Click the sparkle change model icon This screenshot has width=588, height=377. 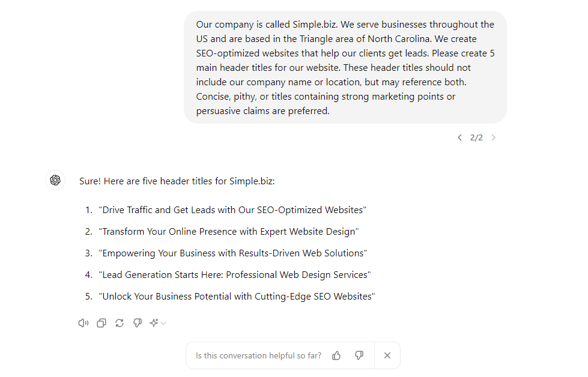coord(154,322)
